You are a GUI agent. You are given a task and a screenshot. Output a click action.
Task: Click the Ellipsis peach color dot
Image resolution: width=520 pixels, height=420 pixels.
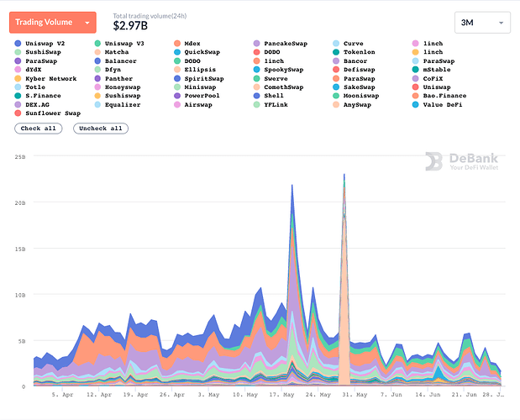(177, 70)
